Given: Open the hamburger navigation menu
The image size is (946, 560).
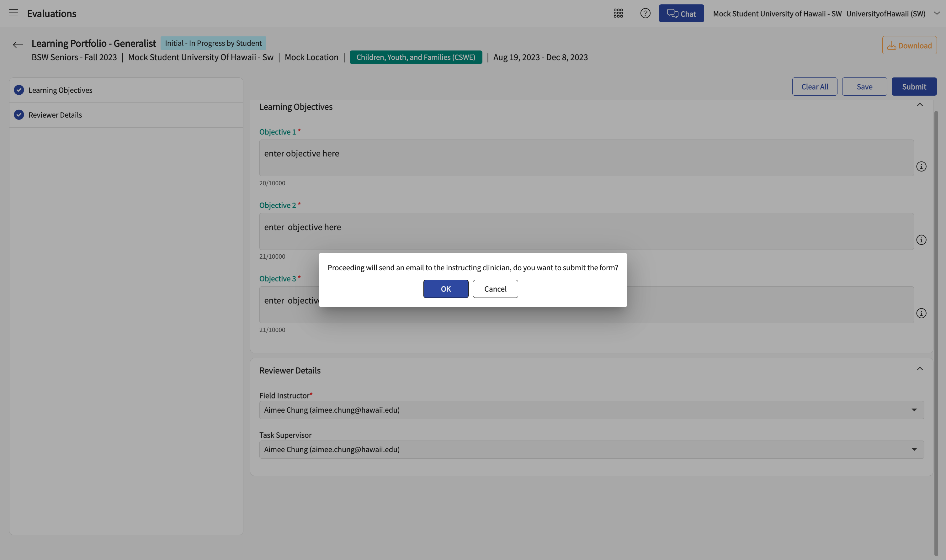Looking at the screenshot, I should click(x=13, y=13).
